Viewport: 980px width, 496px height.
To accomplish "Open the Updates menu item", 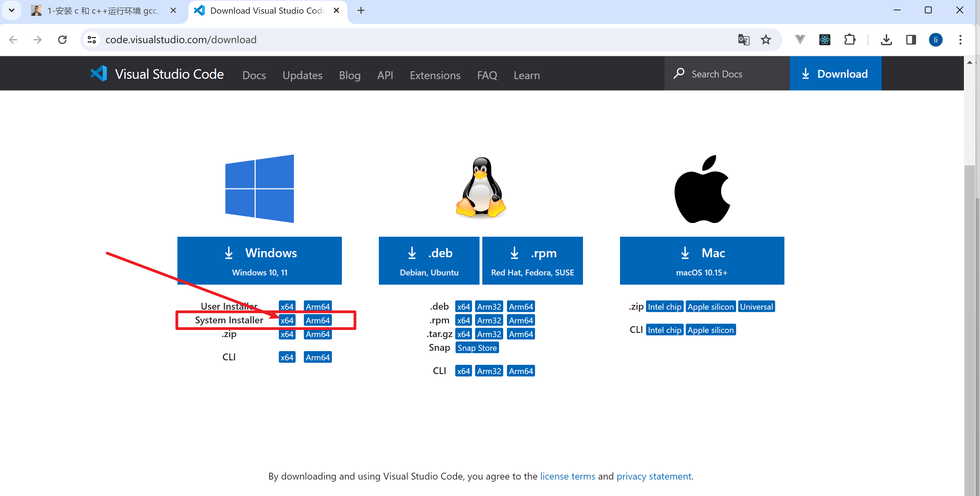I will [302, 75].
